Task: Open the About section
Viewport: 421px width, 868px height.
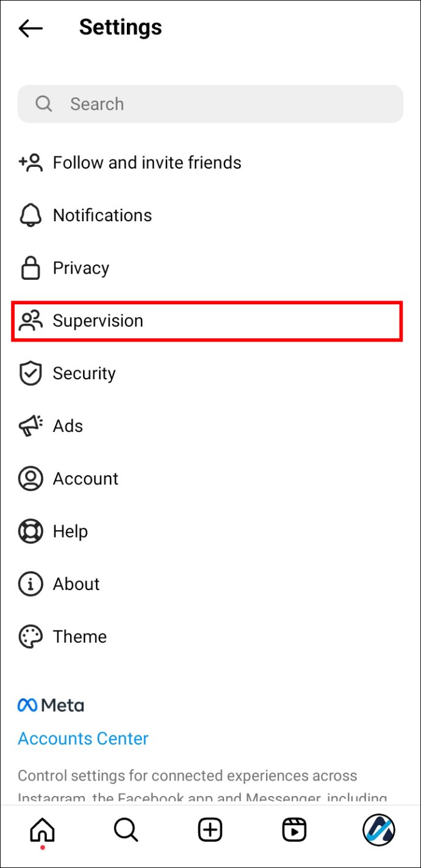Action: (x=76, y=584)
